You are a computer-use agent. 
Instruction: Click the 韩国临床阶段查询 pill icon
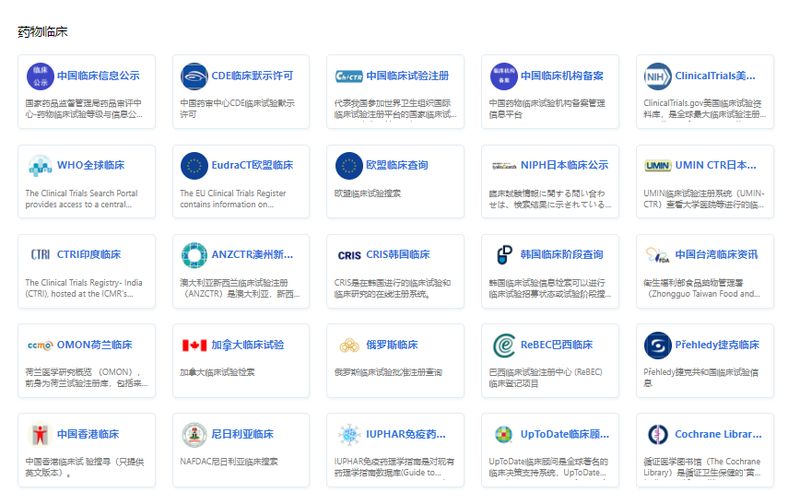504,255
